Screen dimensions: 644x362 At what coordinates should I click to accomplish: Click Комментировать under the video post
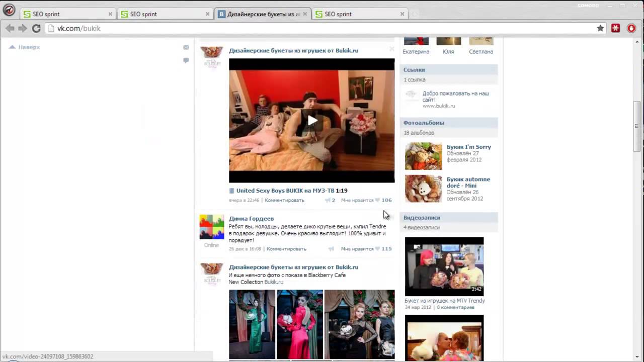pos(284,200)
